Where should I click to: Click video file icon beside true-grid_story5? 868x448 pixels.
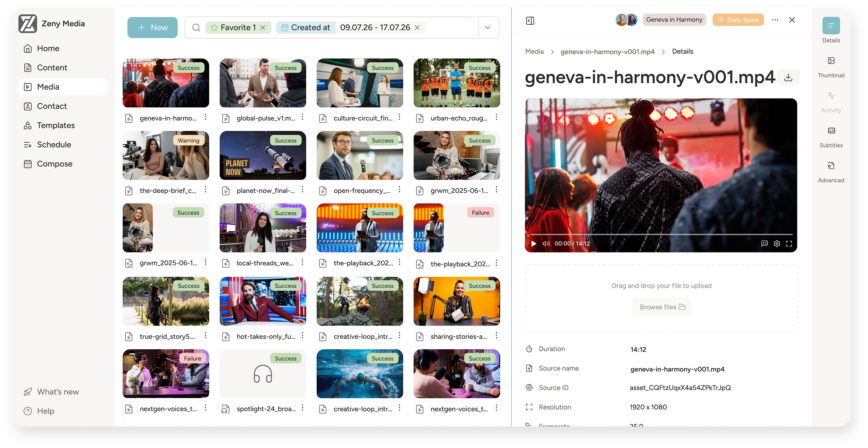[129, 337]
